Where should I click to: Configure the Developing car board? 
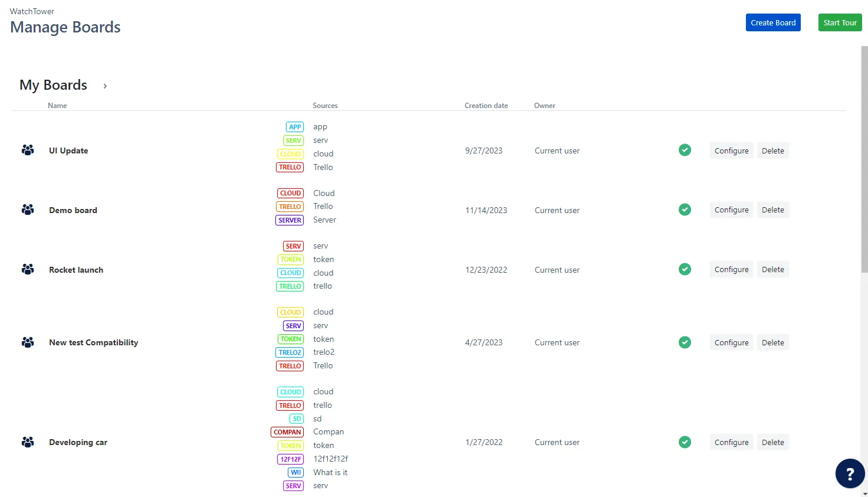731,442
